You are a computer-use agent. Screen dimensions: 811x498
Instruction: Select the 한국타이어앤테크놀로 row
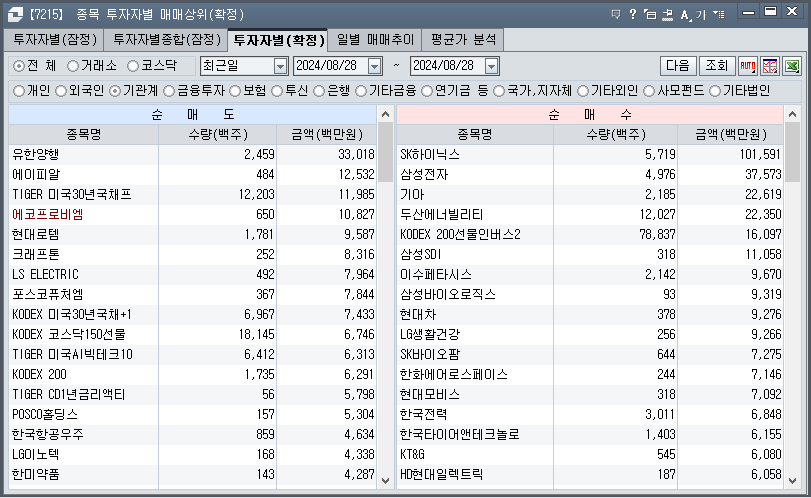tap(590, 435)
